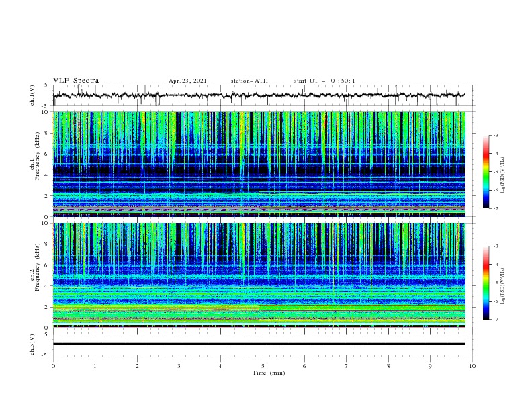Click the ch.2 spectrogram color scale bar
The width and height of the screenshot is (532, 411).
click(486, 283)
